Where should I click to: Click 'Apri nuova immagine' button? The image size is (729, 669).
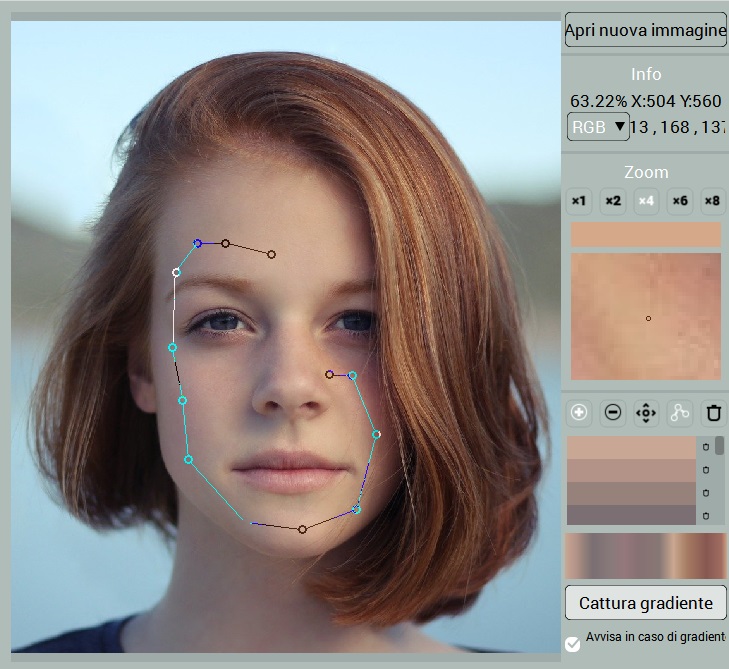click(645, 30)
